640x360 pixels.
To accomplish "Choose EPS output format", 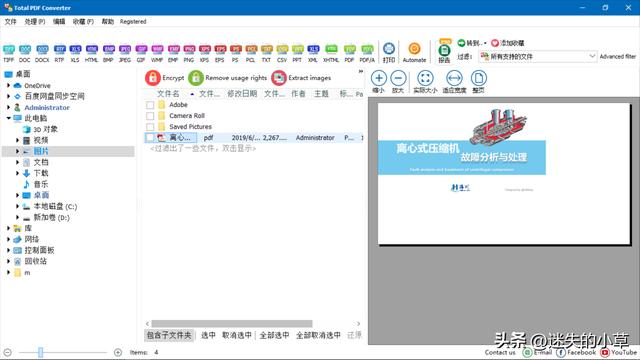I will pos(220,53).
